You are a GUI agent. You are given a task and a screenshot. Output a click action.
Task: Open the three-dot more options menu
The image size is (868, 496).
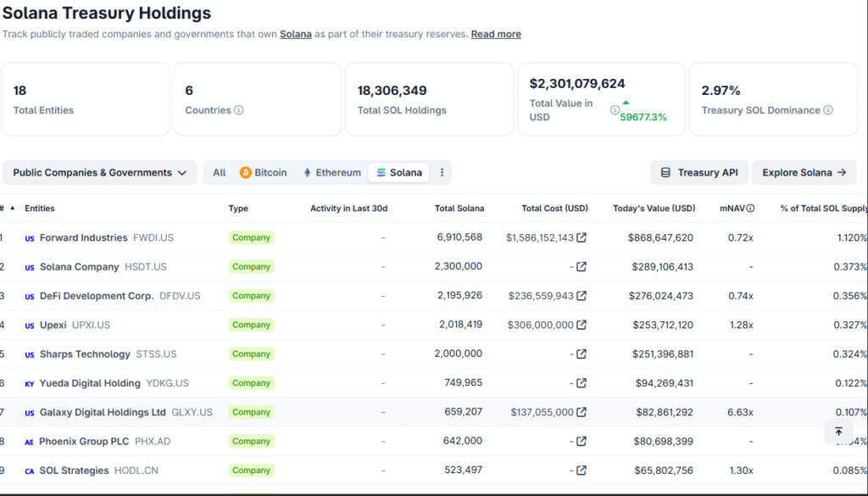pos(442,173)
